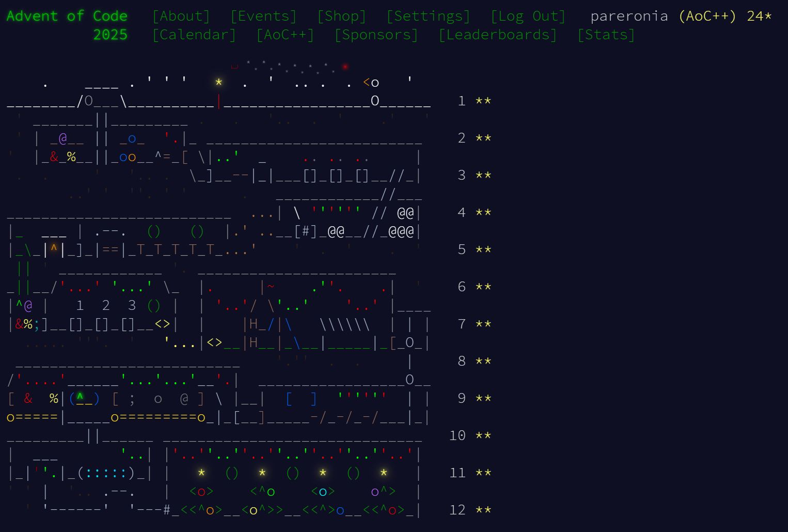Viewport: 788px width, 532px height.
Task: Click the green 2025 year link
Action: coord(111,35)
